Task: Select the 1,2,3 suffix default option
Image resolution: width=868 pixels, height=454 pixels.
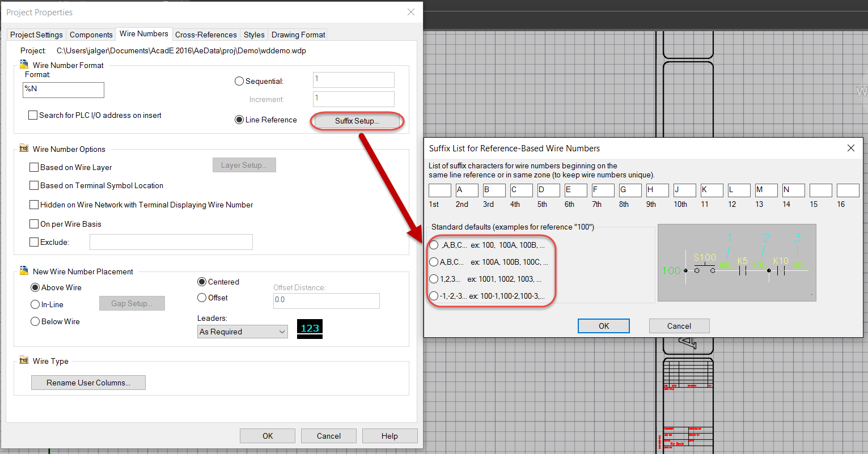Action: (x=434, y=278)
